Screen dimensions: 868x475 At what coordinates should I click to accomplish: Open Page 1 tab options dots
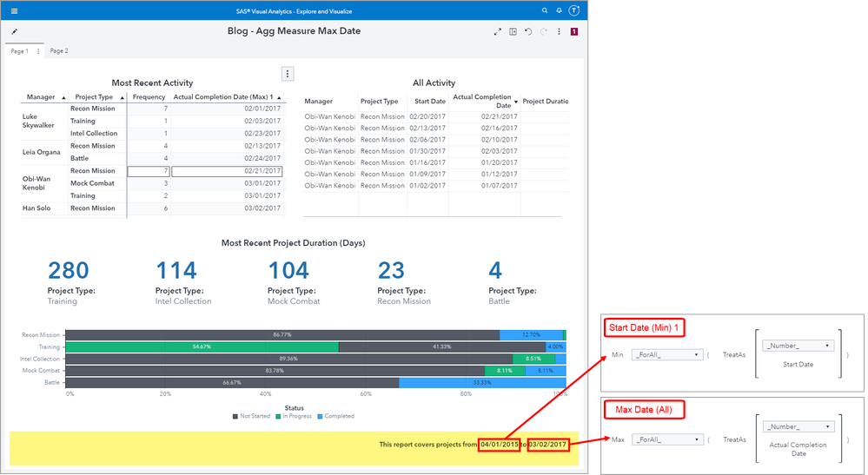pos(38,51)
